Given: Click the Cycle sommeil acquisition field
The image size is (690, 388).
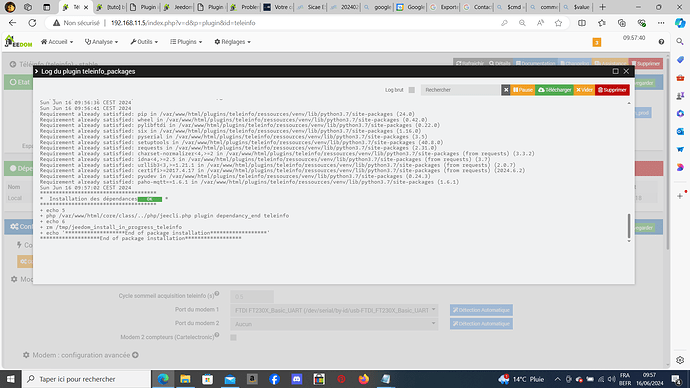Looking at the screenshot, I should coord(252,296).
